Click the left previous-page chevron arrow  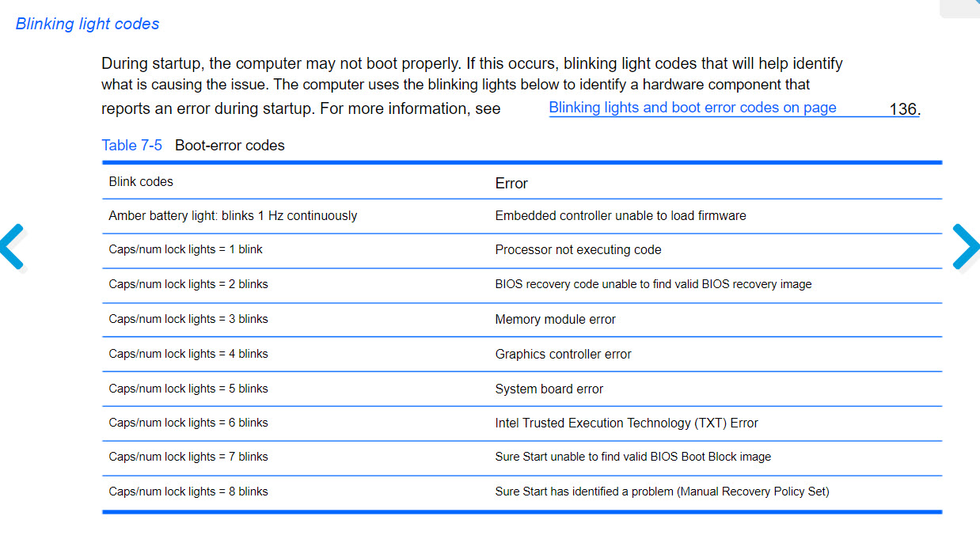pyautogui.click(x=13, y=247)
